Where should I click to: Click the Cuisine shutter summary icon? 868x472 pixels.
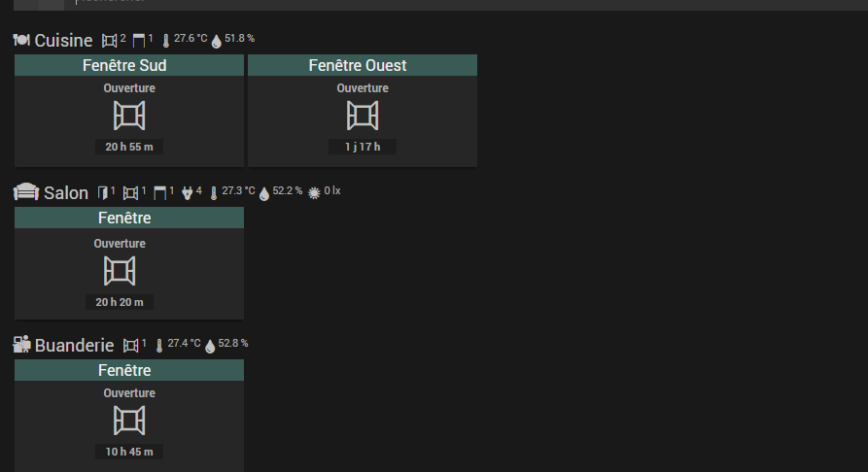coord(138,40)
